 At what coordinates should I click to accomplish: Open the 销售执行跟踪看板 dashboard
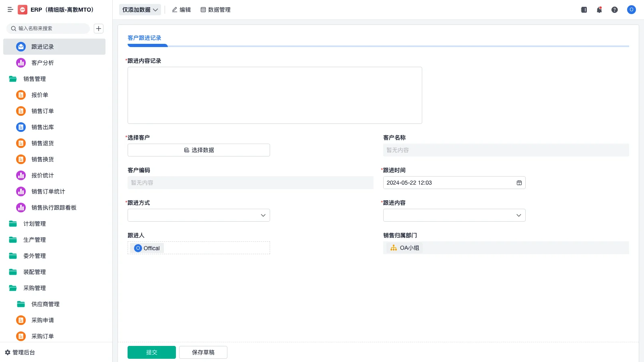point(53,208)
